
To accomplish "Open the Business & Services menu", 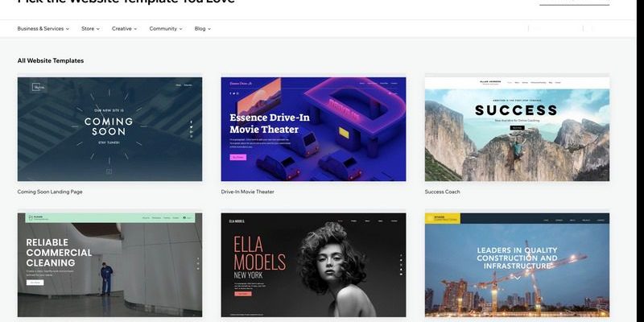I will [x=43, y=29].
